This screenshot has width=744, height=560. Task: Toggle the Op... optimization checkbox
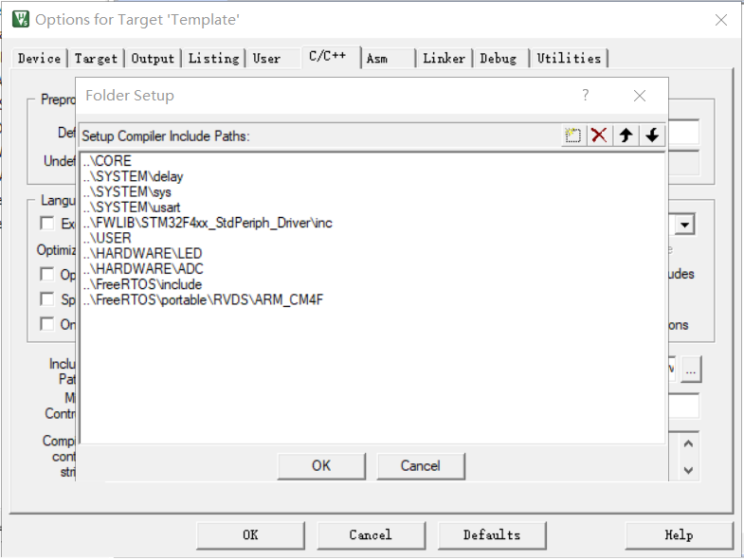(47, 274)
